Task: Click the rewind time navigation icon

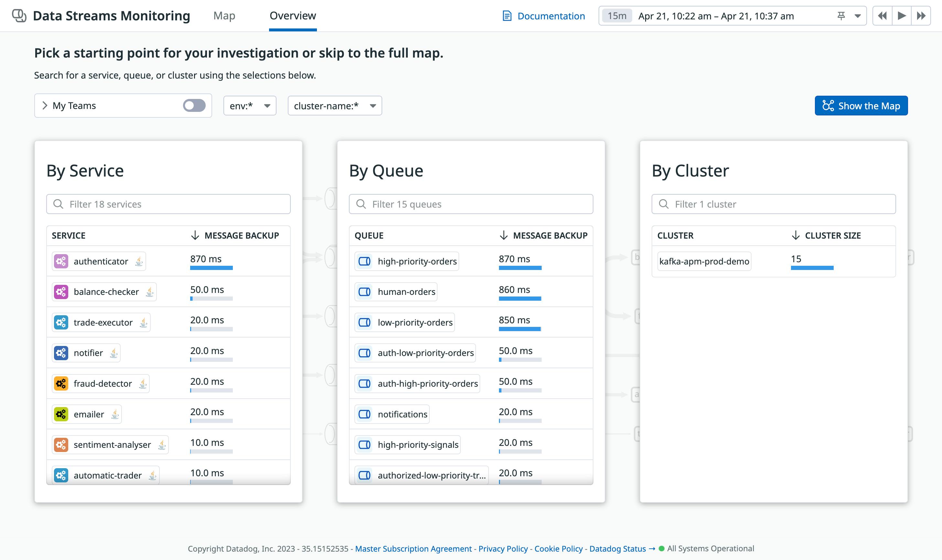Action: tap(882, 16)
